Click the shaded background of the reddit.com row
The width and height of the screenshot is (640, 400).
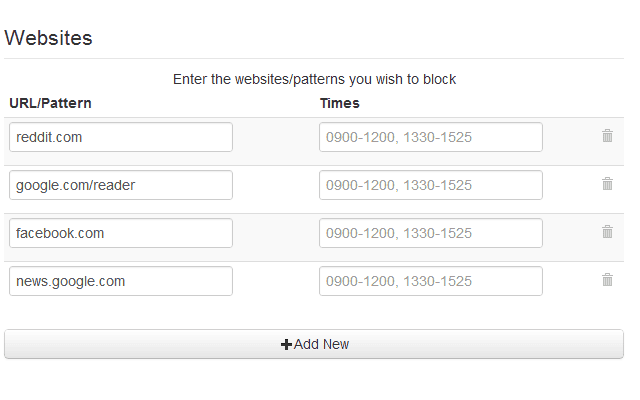tap(276, 137)
